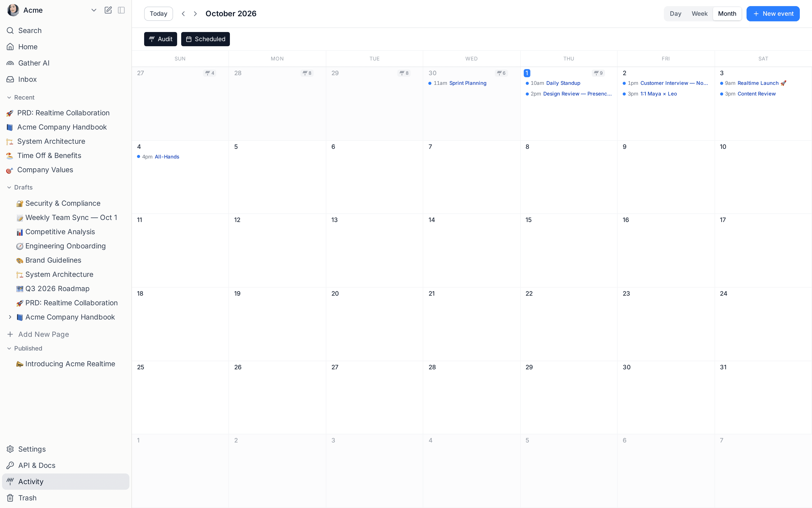
Task: Click the audit count badge on September 30
Action: [x=501, y=73]
